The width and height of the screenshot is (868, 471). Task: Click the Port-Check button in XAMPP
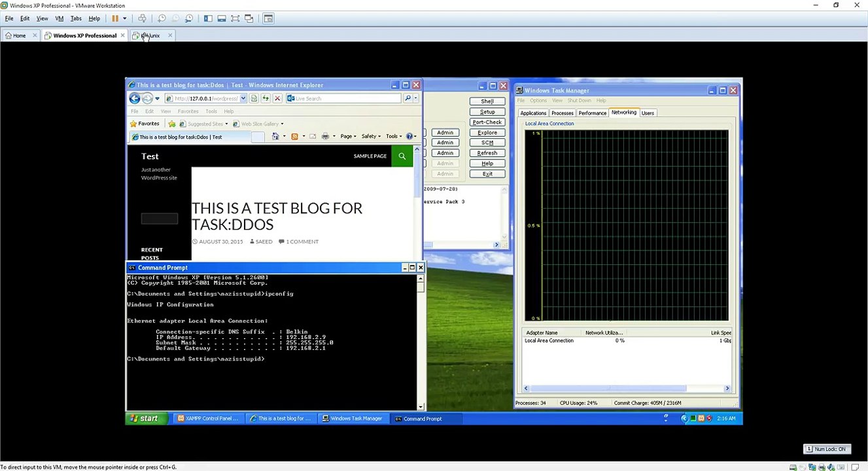tap(487, 122)
